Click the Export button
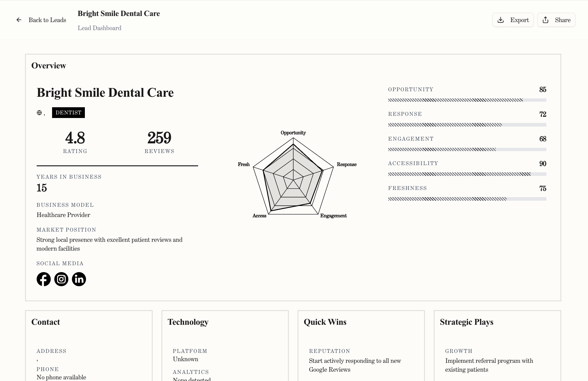This screenshot has height=381, width=588. click(x=513, y=20)
